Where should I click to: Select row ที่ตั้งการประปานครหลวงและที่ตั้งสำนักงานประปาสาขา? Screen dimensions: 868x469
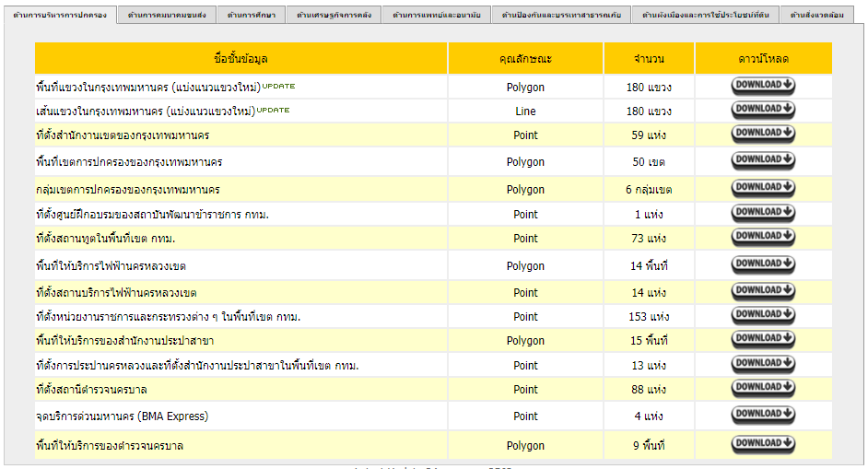(x=197, y=366)
